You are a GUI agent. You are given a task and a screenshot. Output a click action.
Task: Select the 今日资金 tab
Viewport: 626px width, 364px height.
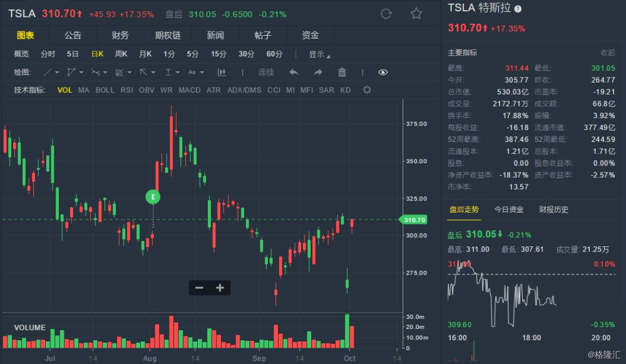point(508,210)
